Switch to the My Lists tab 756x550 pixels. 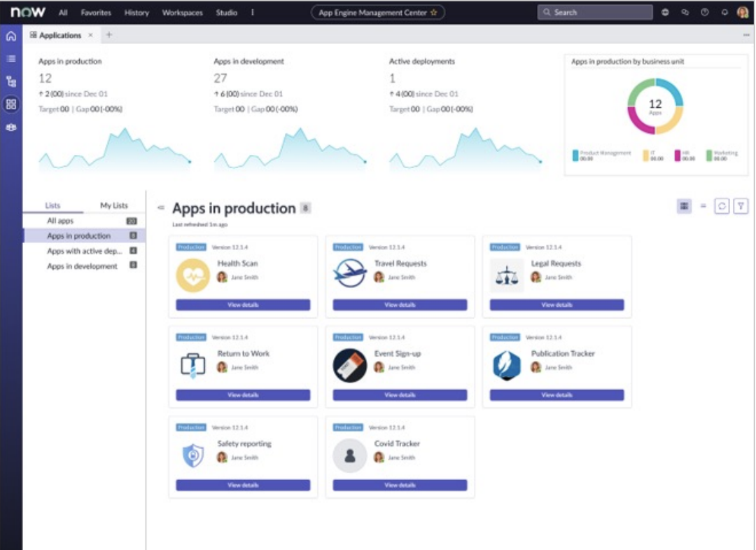pos(114,205)
